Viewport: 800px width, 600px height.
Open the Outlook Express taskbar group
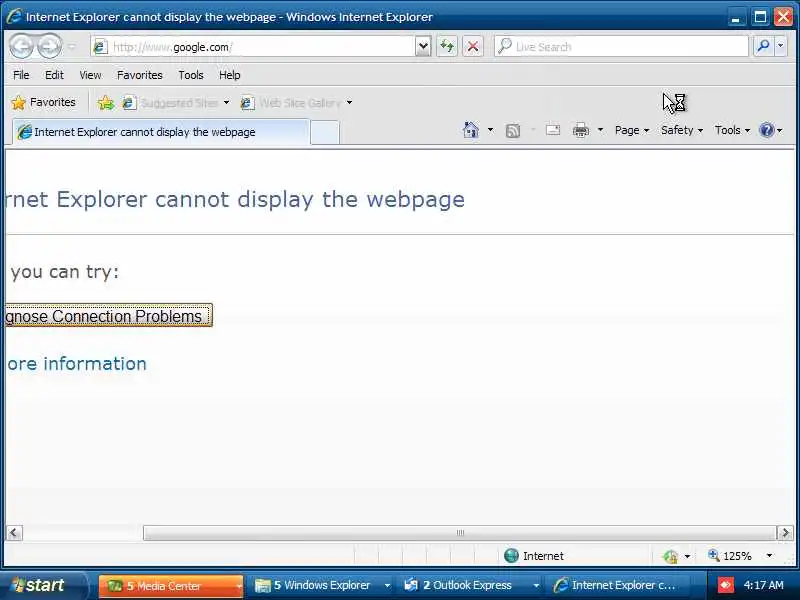coord(469,586)
